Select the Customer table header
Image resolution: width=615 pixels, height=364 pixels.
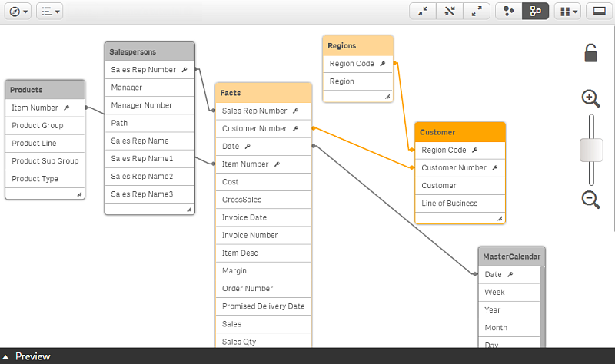460,132
